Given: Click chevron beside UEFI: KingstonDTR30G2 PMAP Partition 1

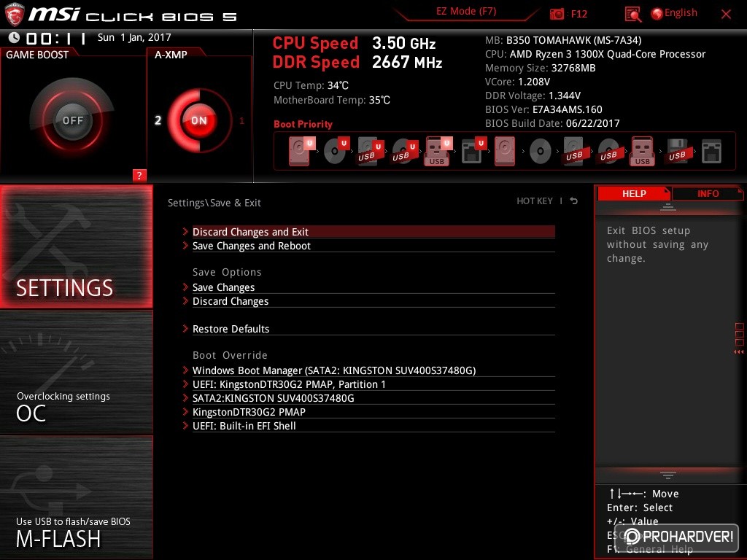Looking at the screenshot, I should (x=185, y=384).
